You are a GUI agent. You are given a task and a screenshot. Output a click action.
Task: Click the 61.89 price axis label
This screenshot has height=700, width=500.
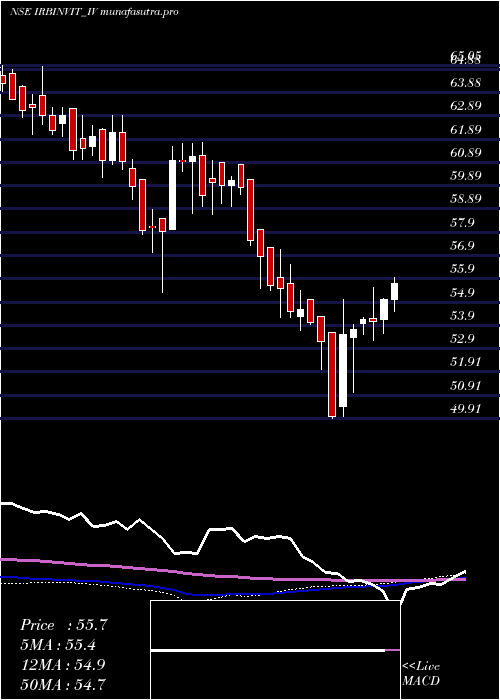click(466, 129)
